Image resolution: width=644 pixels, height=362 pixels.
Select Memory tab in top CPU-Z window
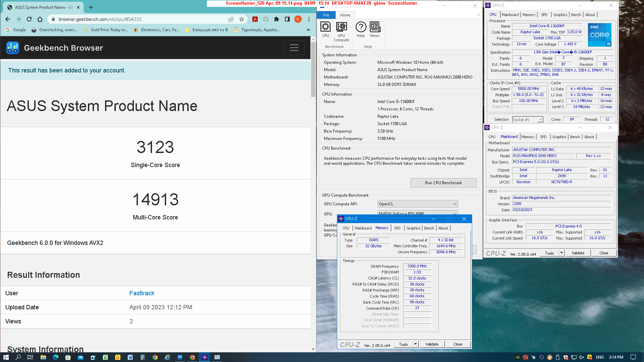[529, 15]
